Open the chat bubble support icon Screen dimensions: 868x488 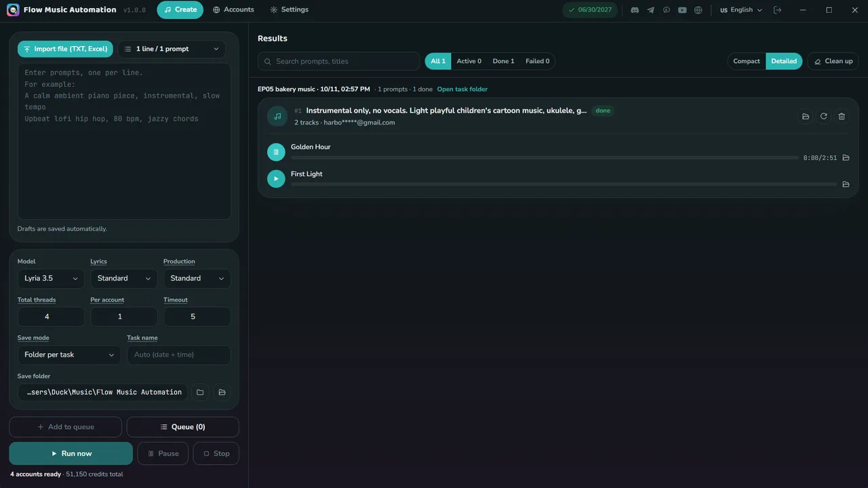[x=667, y=10]
